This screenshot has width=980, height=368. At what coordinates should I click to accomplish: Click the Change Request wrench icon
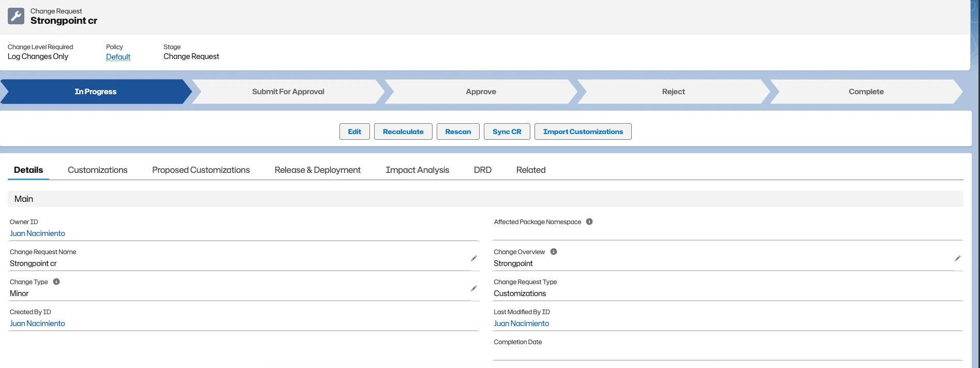(16, 16)
